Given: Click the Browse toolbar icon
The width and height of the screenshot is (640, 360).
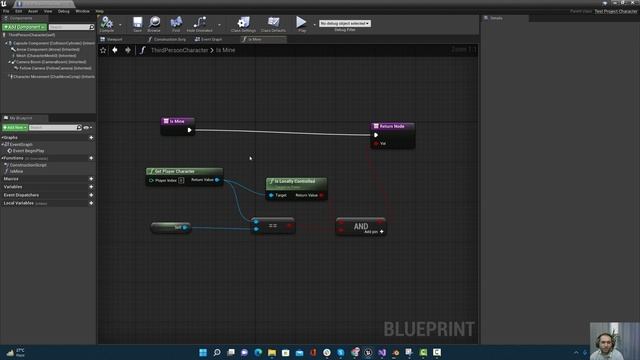Looking at the screenshot, I should tap(154, 22).
